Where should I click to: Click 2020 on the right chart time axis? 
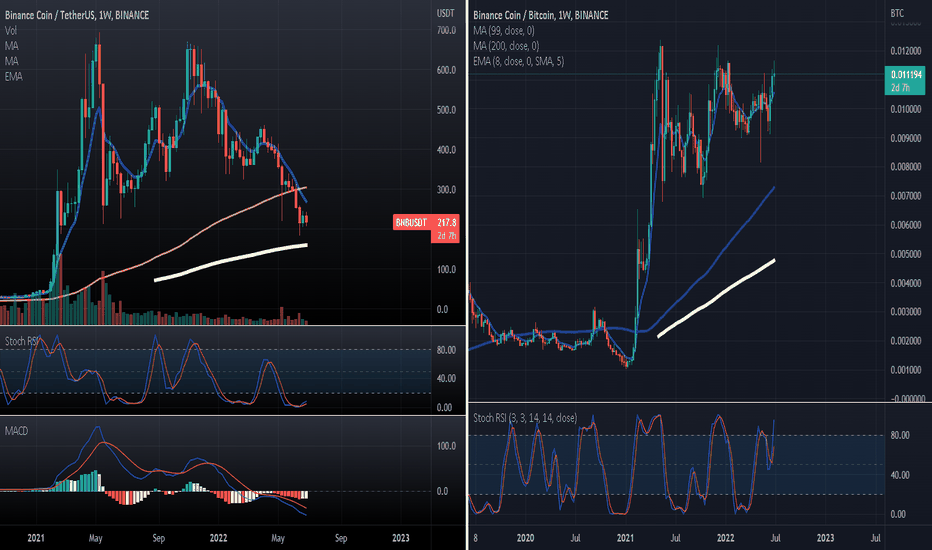coord(525,538)
